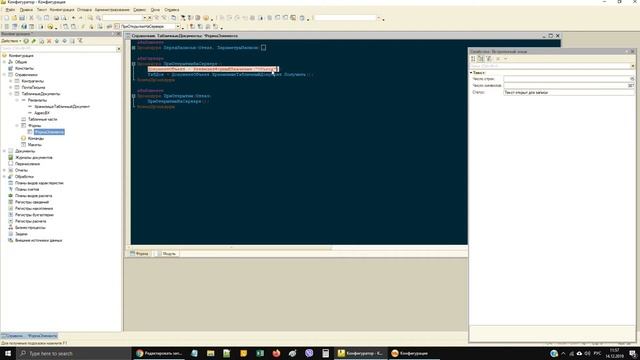This screenshot has width=640, height=360.
Task: Click the filter icon in properties panel toolbar
Action: tap(489, 59)
